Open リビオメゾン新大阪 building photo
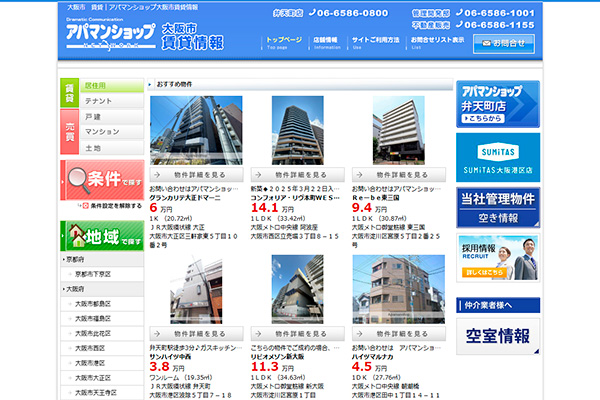The image size is (600, 400). pyautogui.click(x=297, y=289)
